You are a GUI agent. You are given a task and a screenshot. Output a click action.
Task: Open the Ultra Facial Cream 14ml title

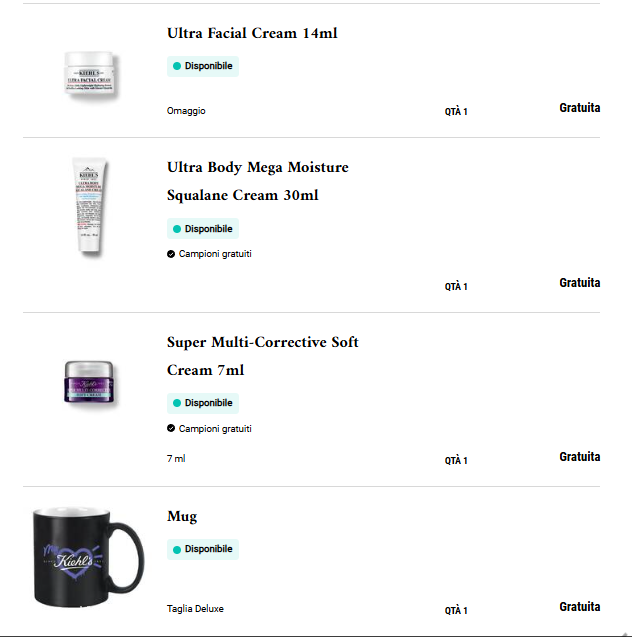[x=252, y=33]
